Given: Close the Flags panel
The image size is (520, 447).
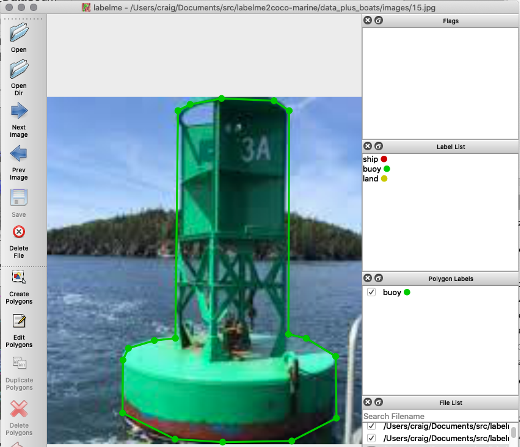Looking at the screenshot, I should [368, 20].
